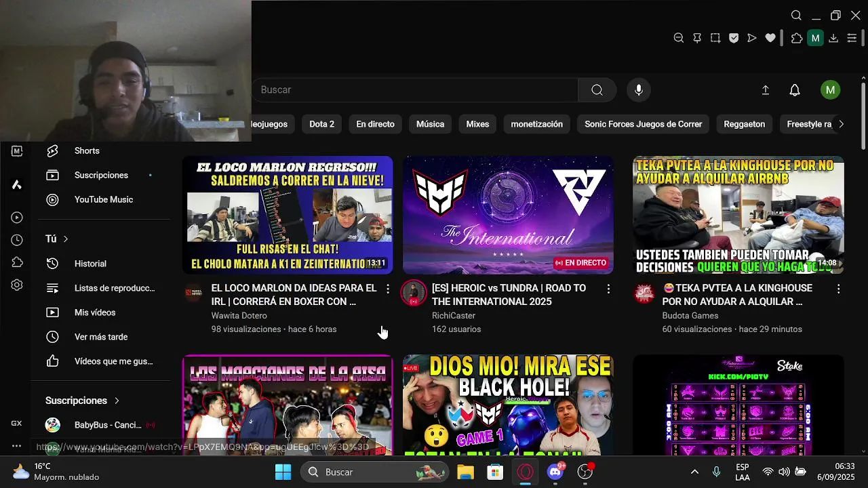Open the Aria AI icon in Opera sidebar

point(17,184)
